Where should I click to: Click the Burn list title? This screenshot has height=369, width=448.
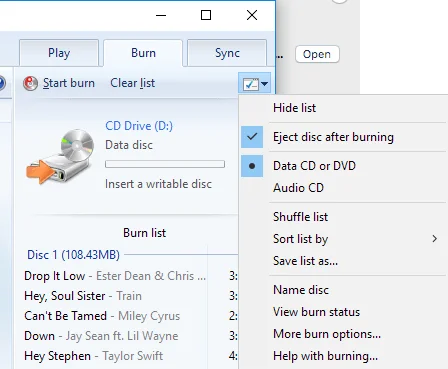[x=145, y=233]
